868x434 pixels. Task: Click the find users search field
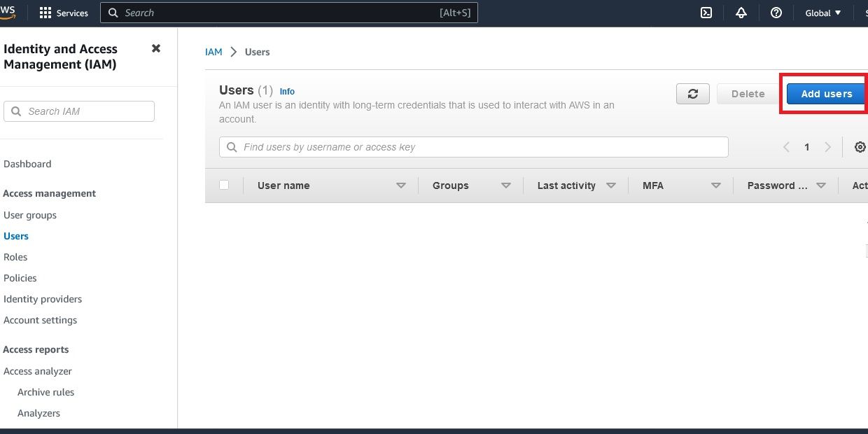pos(473,147)
